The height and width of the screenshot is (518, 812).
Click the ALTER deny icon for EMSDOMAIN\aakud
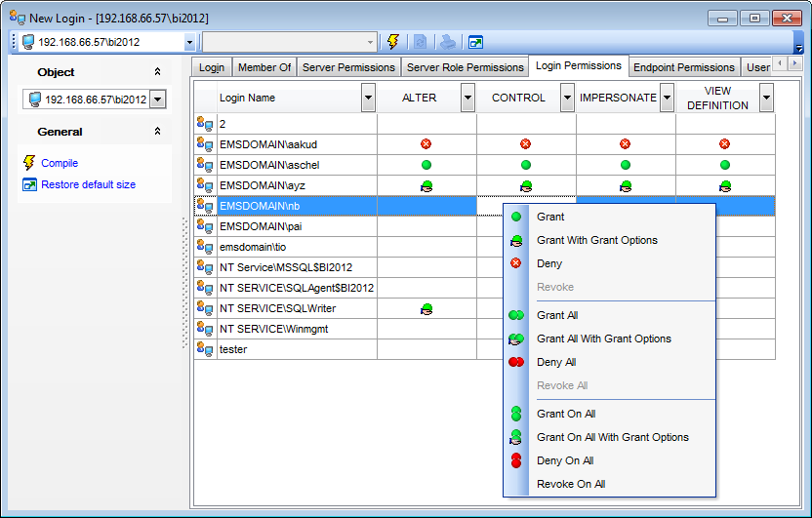coord(426,143)
